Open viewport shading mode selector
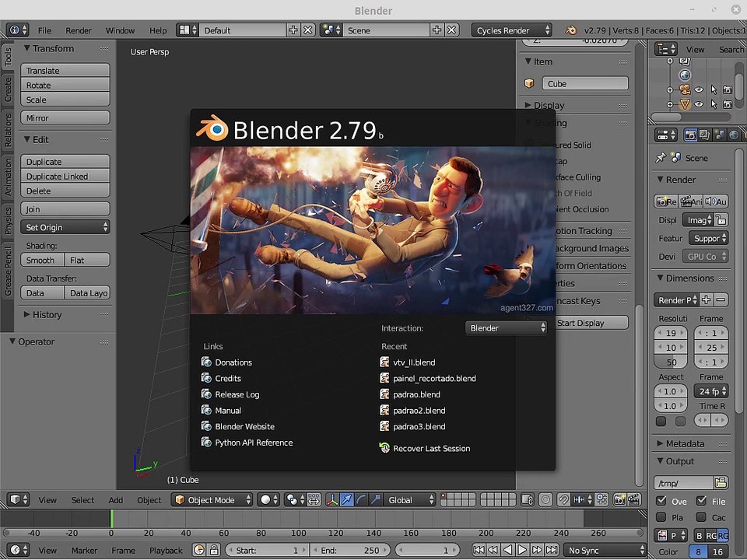The image size is (747, 560). coord(270,499)
